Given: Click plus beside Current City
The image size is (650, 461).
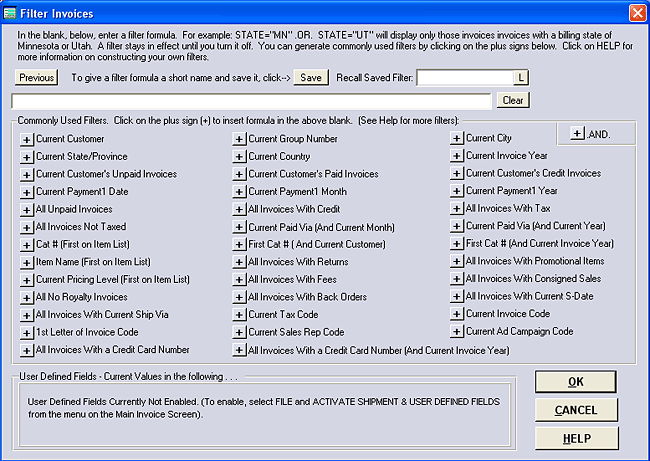Looking at the screenshot, I should [456, 139].
